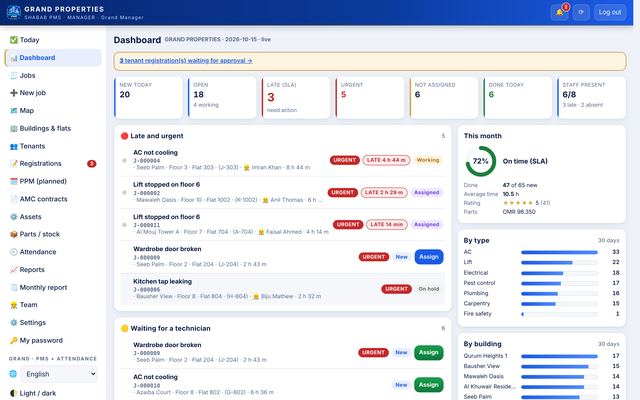Image resolution: width=640 pixels, height=400 pixels.
Task: Click the Jobs list icon
Action: (14, 76)
